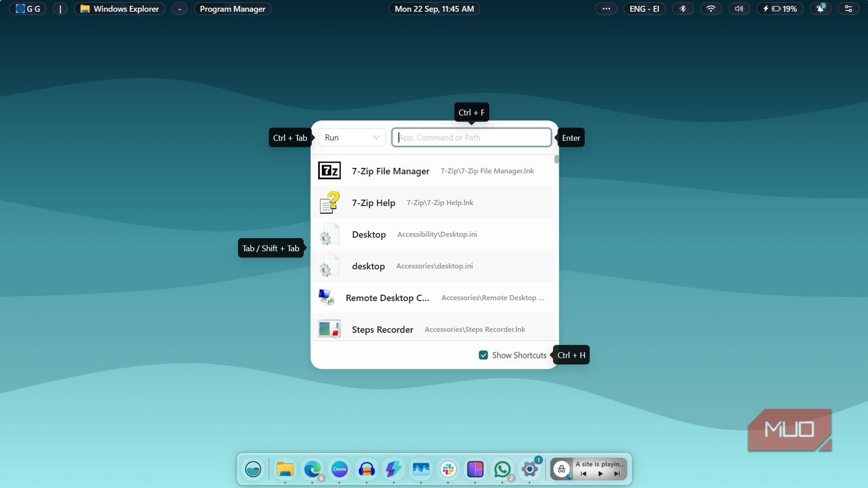Launch Microsoft Edge from the dock
Viewport: 868px width, 488px height.
(x=312, y=469)
